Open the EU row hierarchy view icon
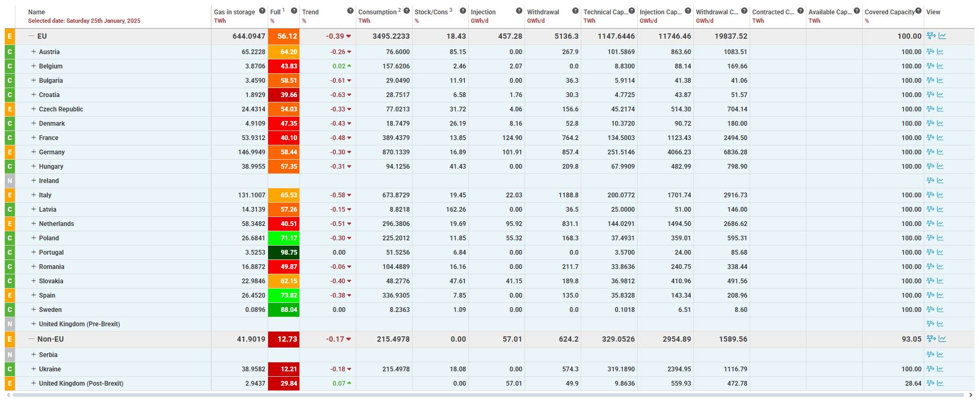980x400 pixels. click(931, 36)
